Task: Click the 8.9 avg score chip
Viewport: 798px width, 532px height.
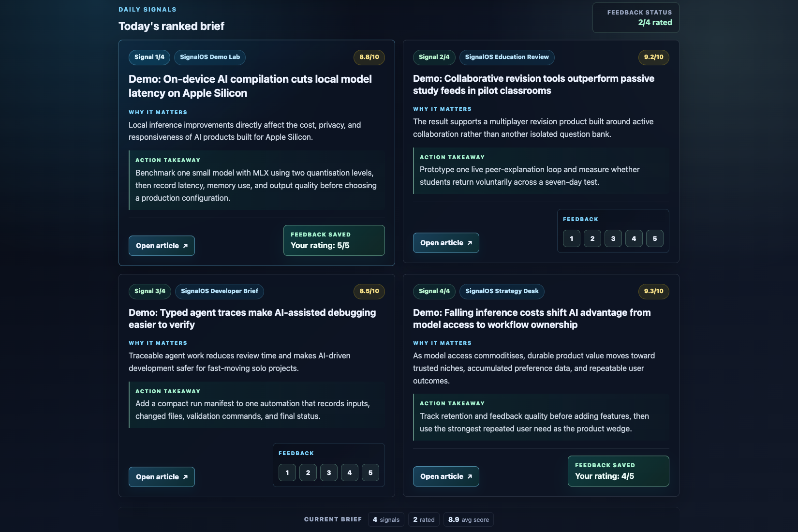Action: (469, 520)
